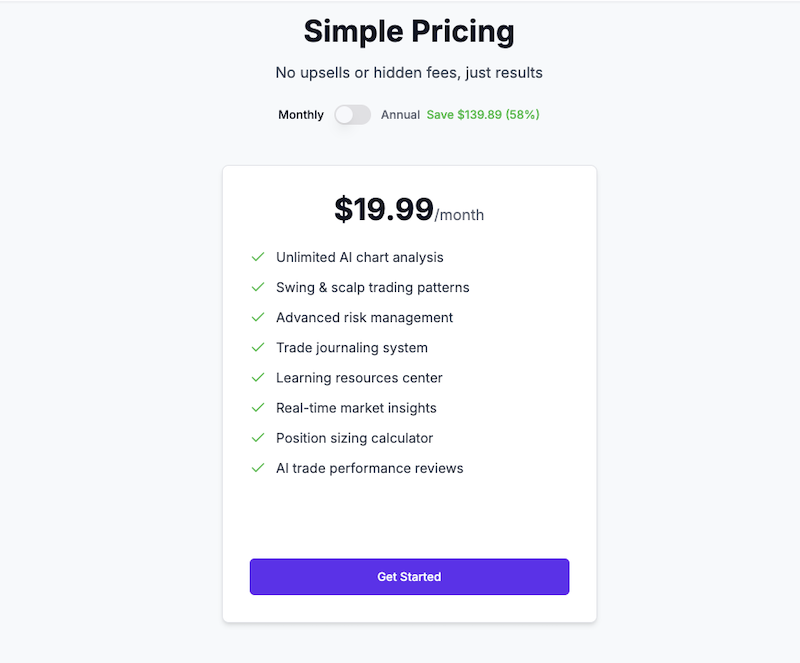Click the checkmark beside Unlimited AI chart analysis
The width and height of the screenshot is (800, 663).
click(x=258, y=257)
